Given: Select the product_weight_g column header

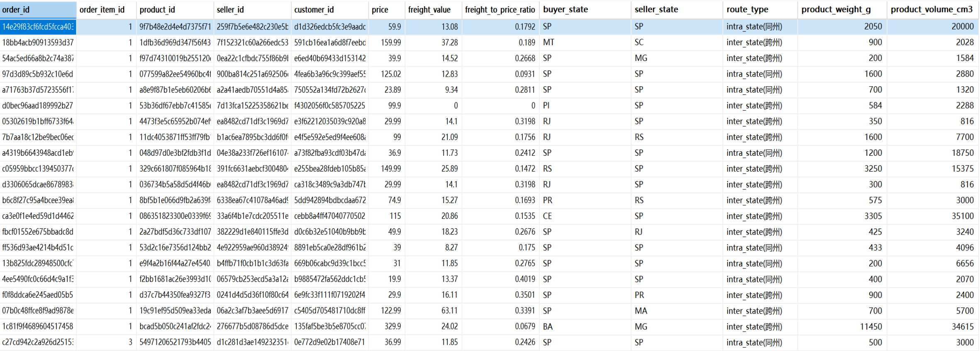Looking at the screenshot, I should coord(842,10).
